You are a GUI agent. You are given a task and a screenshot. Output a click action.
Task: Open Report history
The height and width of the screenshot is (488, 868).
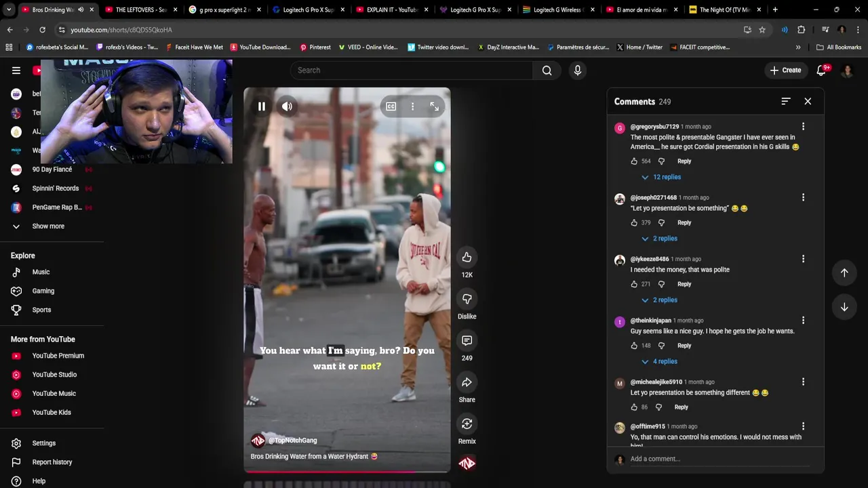point(52,462)
